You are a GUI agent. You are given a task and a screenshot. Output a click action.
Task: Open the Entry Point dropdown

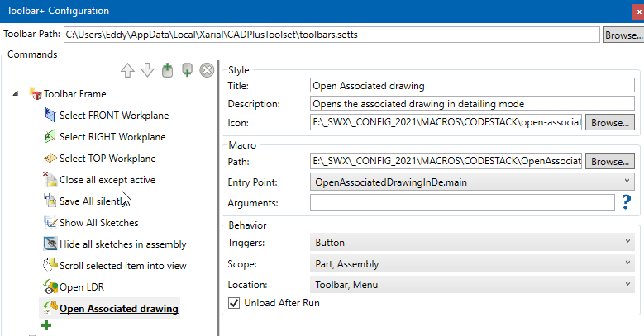[472, 182]
